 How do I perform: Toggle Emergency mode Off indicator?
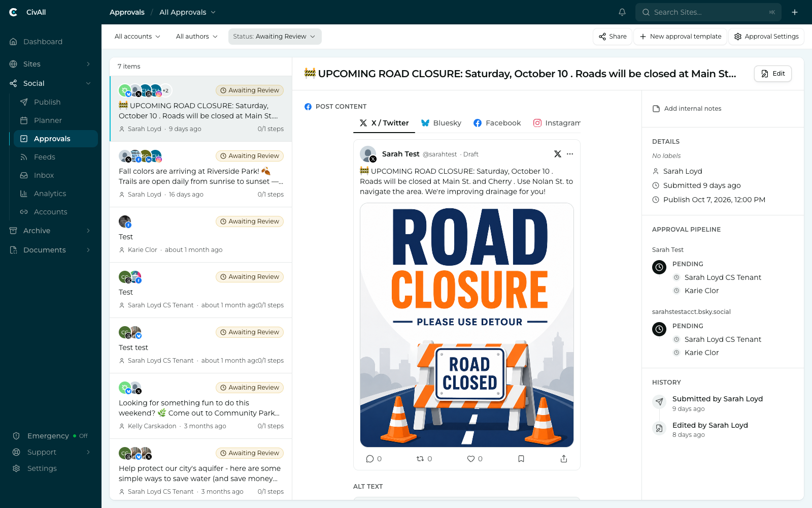pyautogui.click(x=80, y=436)
